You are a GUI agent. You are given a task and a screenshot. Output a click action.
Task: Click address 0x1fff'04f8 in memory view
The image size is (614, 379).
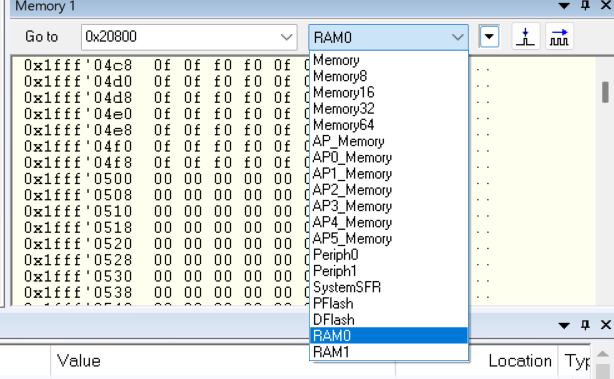78,162
